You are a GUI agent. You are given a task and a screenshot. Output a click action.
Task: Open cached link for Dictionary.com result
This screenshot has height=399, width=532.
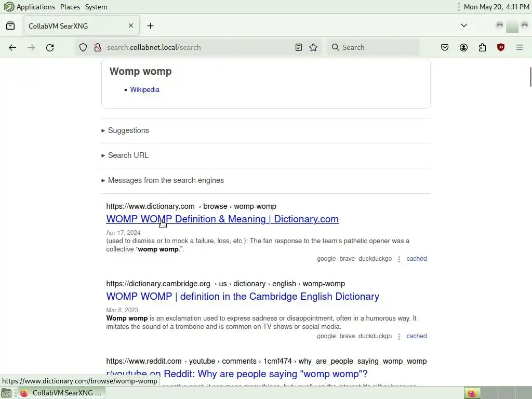[417, 259]
